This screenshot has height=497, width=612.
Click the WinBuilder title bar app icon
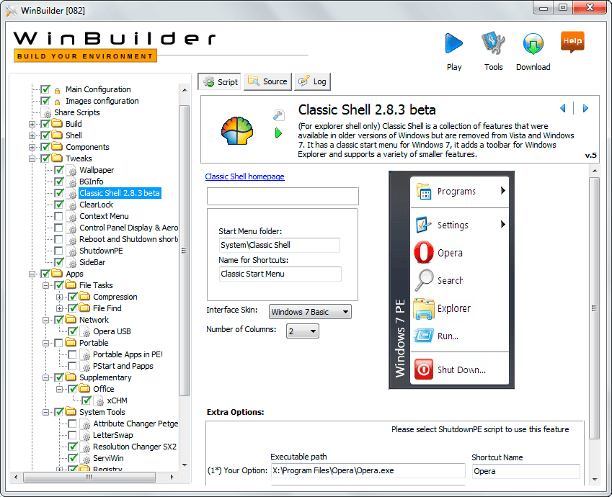[12, 11]
